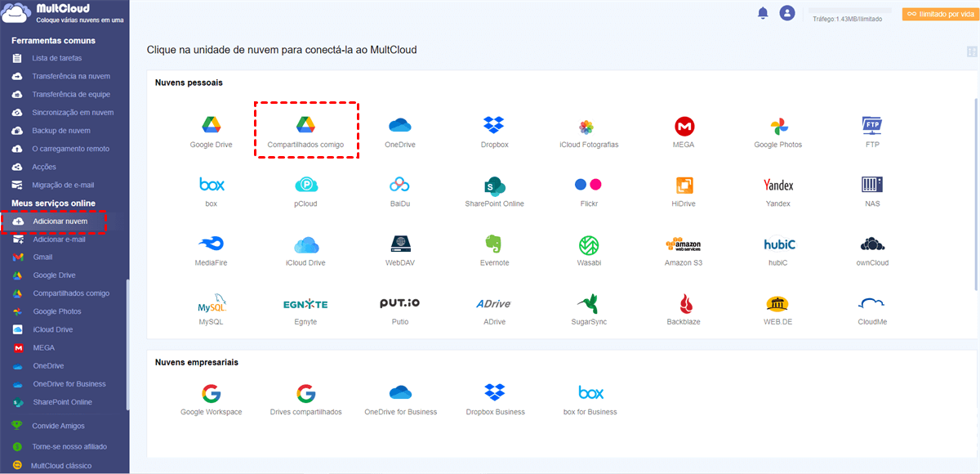
Task: Open Google Drive sidebar entry
Action: pos(54,275)
